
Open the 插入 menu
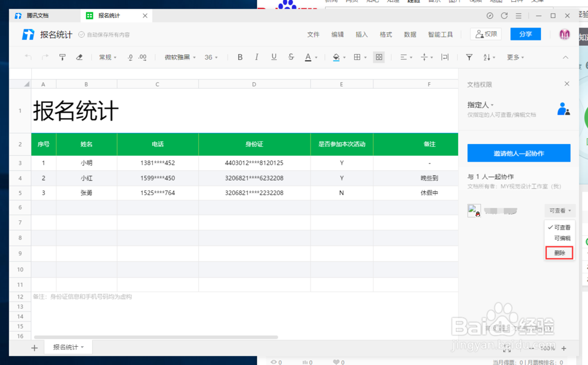362,35
